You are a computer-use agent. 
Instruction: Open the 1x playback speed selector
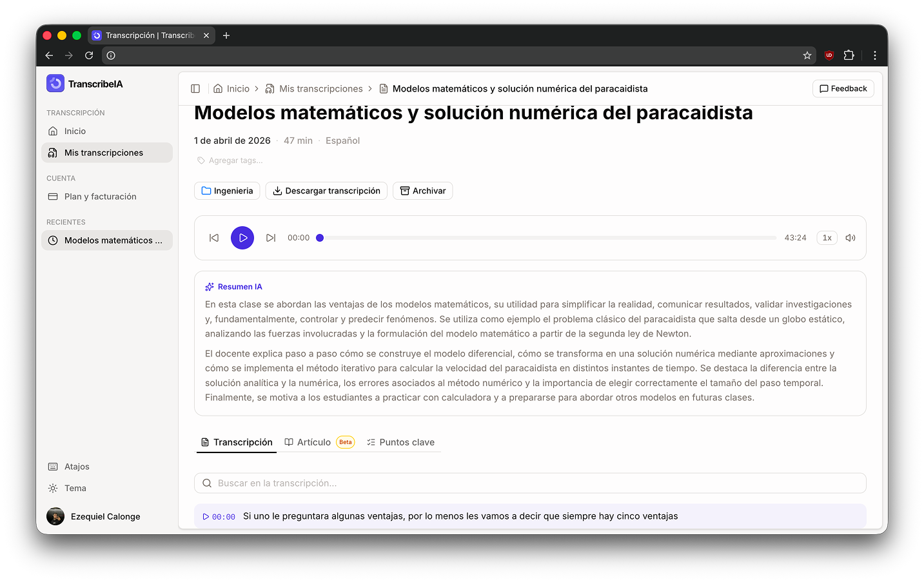[x=827, y=237]
